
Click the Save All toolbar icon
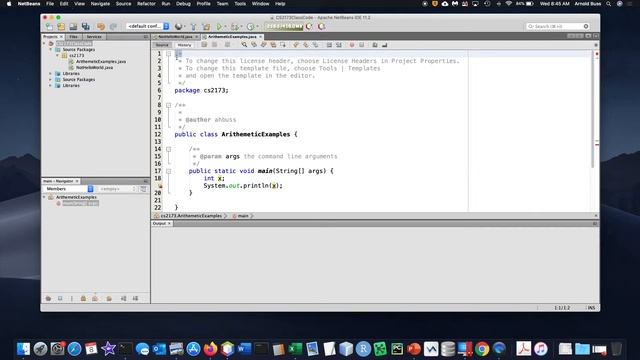click(x=86, y=27)
